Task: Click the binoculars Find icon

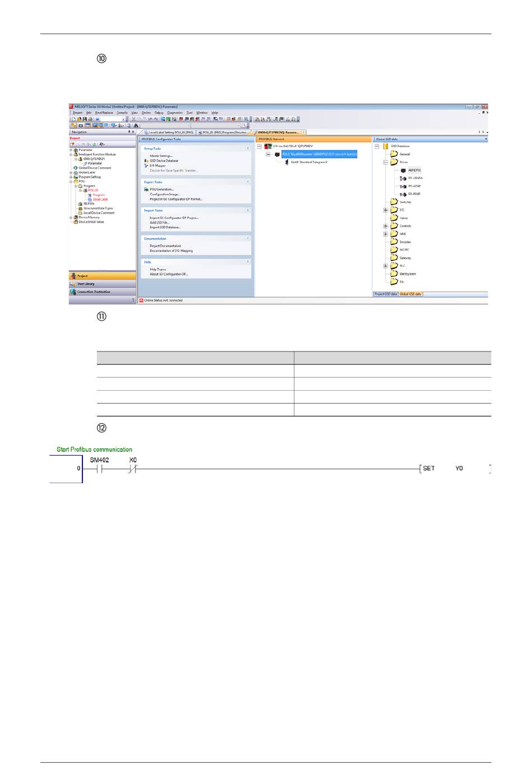Action: click(136, 126)
